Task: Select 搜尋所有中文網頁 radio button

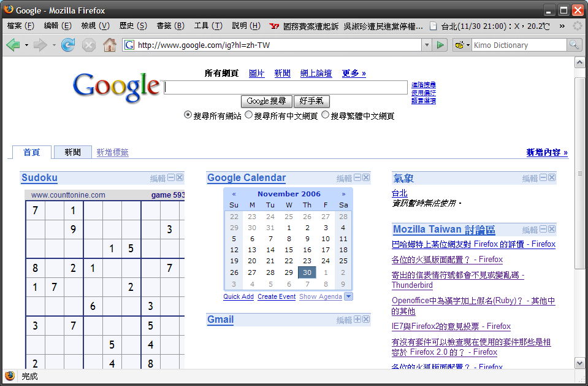Action: (249, 115)
